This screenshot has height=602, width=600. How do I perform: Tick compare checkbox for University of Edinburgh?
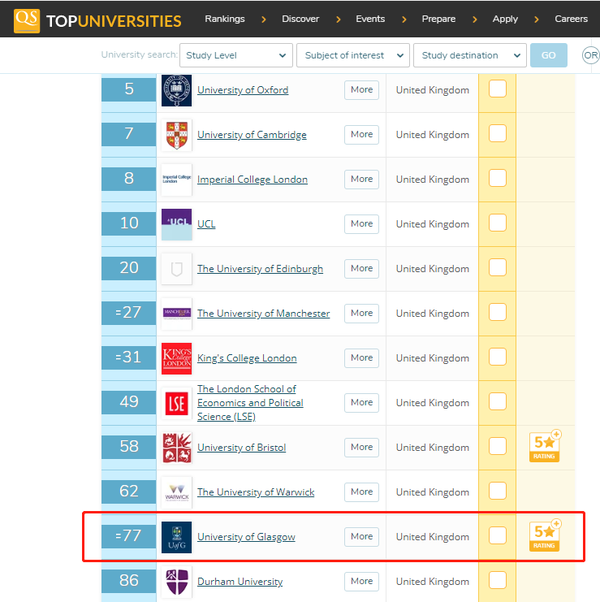coord(498,267)
